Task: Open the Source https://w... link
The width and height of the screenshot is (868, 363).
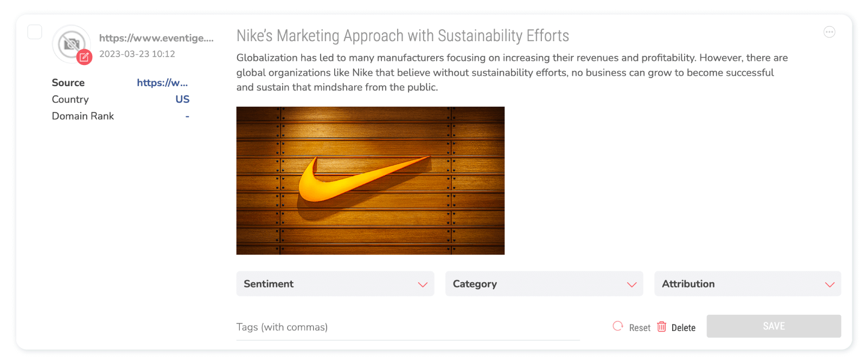Action: (x=162, y=83)
